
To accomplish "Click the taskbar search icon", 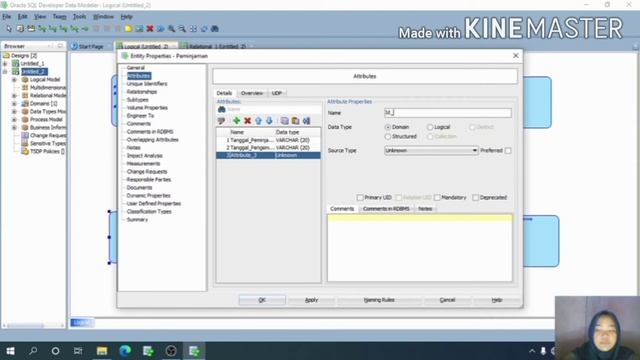I will pyautogui.click(x=33, y=351).
